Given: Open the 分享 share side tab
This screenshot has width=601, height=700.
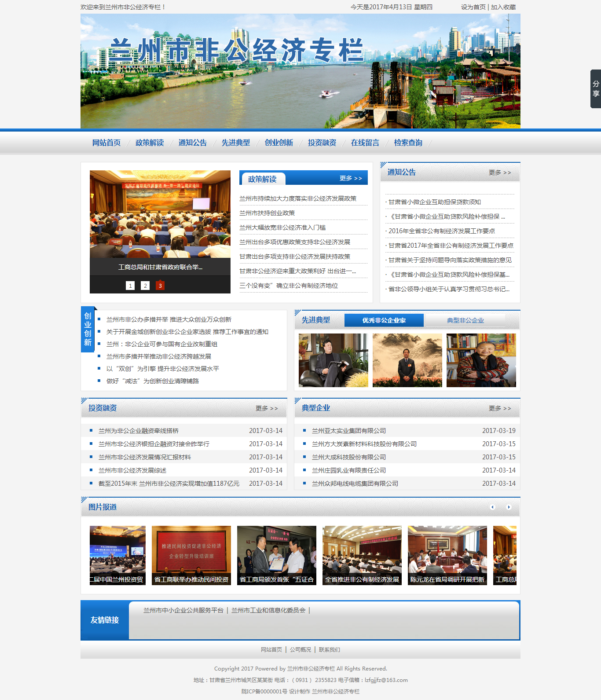Looking at the screenshot, I should click(596, 89).
